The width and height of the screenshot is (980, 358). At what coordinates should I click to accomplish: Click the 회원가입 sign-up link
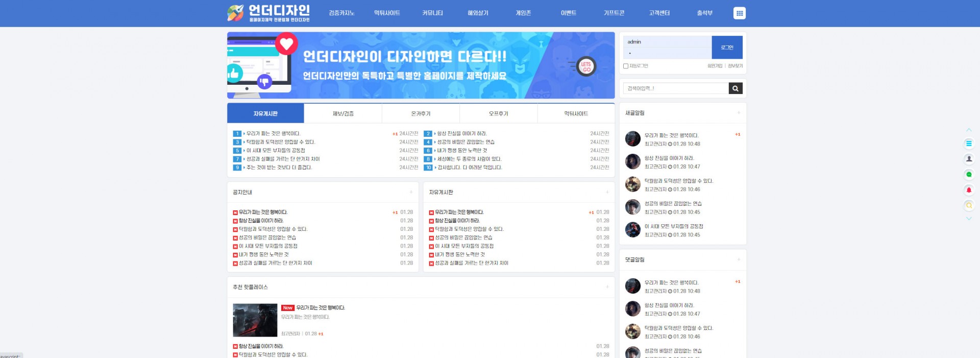coord(715,66)
